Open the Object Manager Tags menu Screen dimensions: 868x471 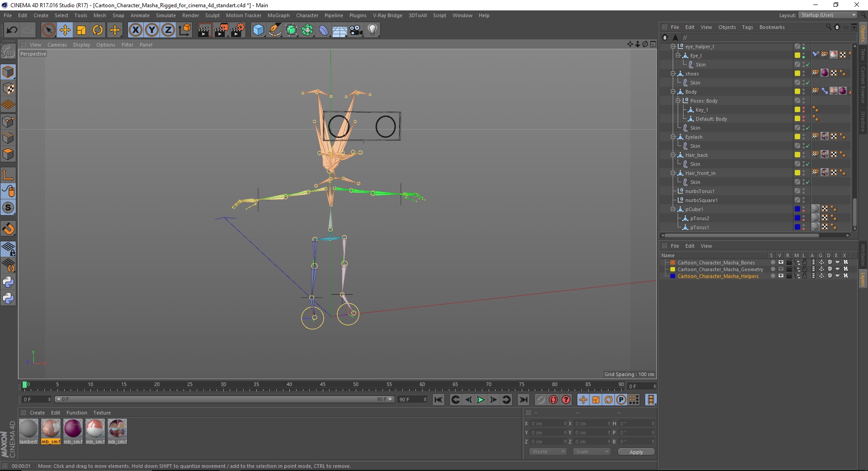[747, 27]
